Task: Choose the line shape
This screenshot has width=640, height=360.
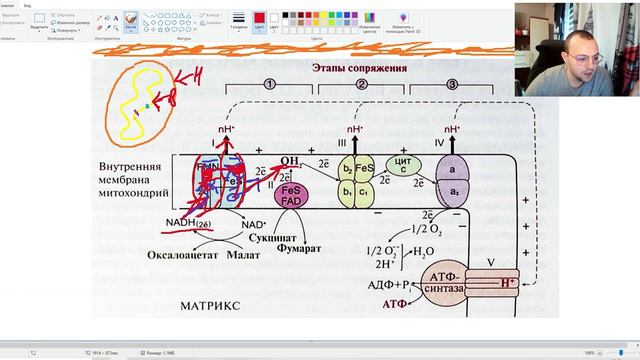Action: pyautogui.click(x=146, y=16)
